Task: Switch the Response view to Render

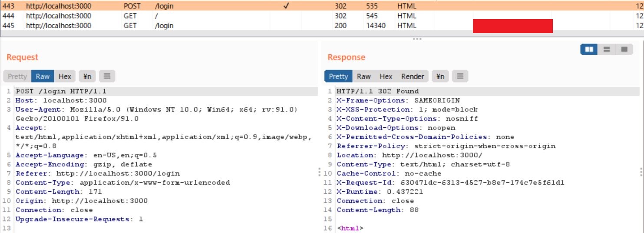Action: (x=413, y=77)
